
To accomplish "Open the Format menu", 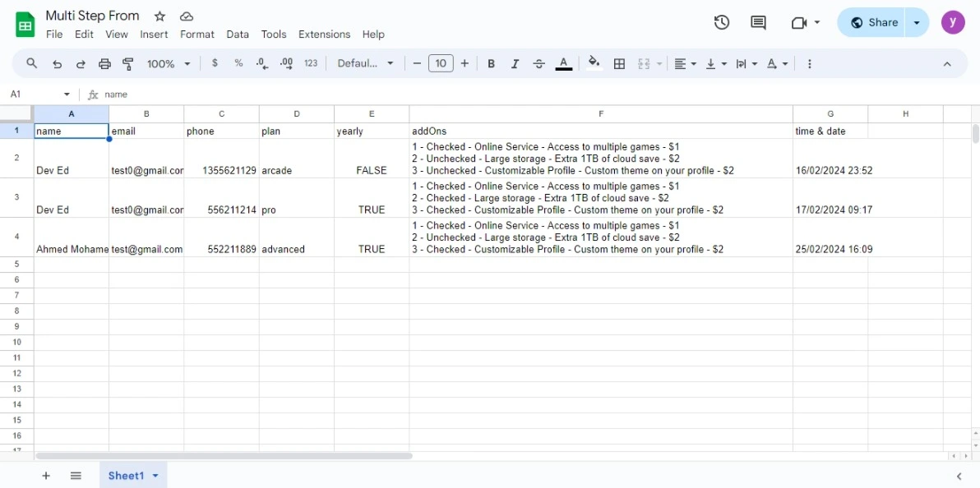I will (196, 35).
